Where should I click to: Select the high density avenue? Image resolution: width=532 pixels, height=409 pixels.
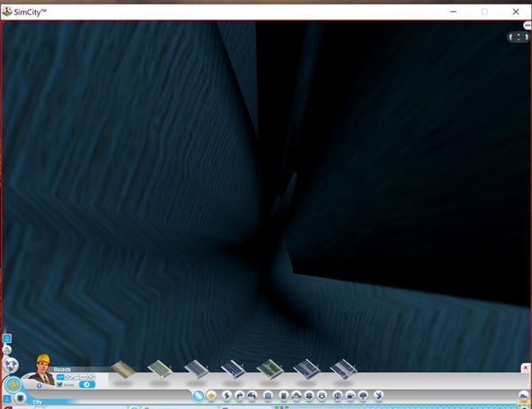307,369
